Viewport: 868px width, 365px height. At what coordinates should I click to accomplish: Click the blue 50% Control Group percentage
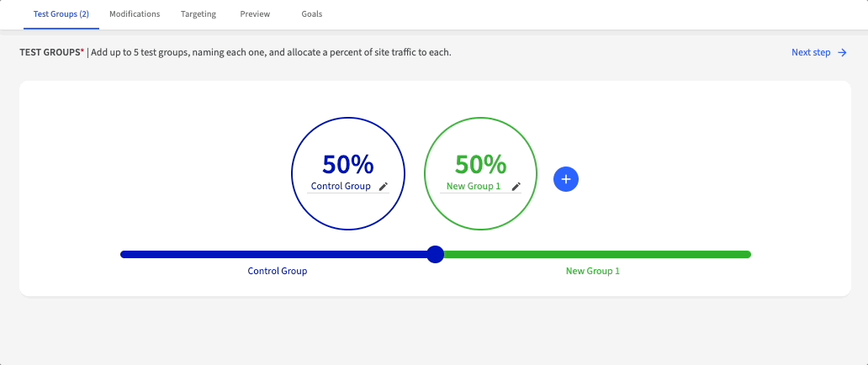347,164
